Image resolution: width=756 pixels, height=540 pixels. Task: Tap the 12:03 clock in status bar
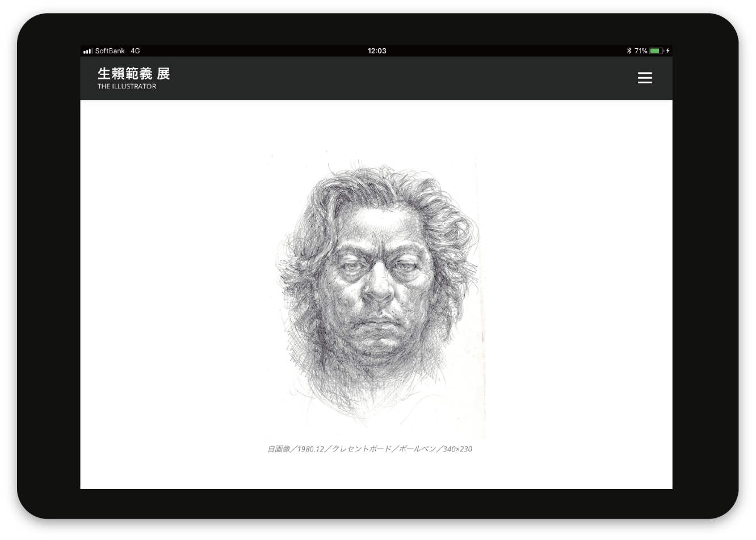377,51
